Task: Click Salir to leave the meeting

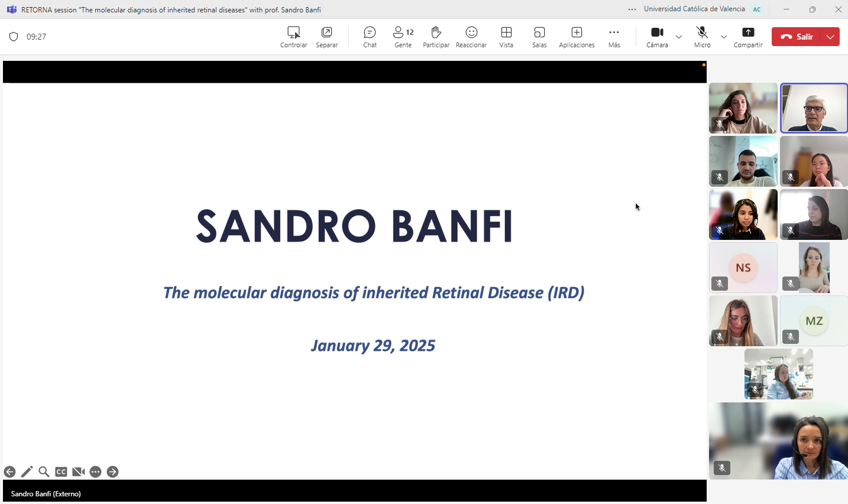Action: coord(798,37)
